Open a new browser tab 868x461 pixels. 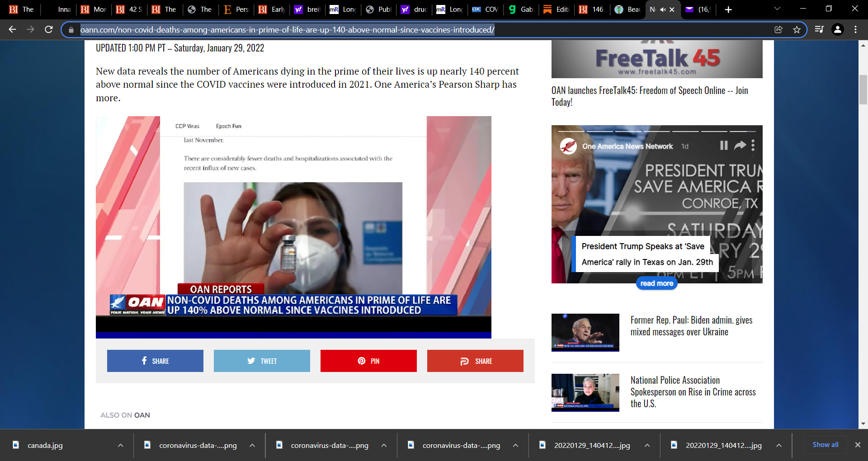(728, 9)
